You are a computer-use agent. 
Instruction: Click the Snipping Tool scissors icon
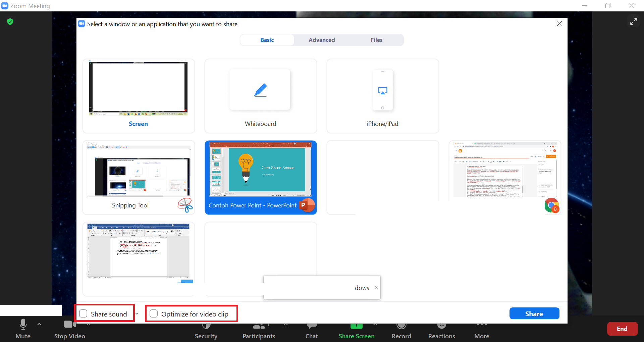pos(185,205)
